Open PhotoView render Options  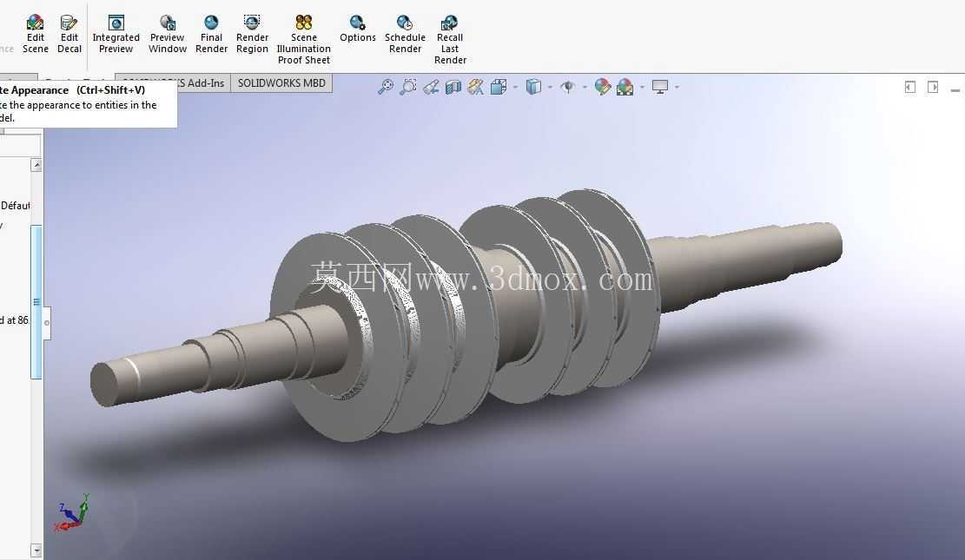[x=358, y=29]
